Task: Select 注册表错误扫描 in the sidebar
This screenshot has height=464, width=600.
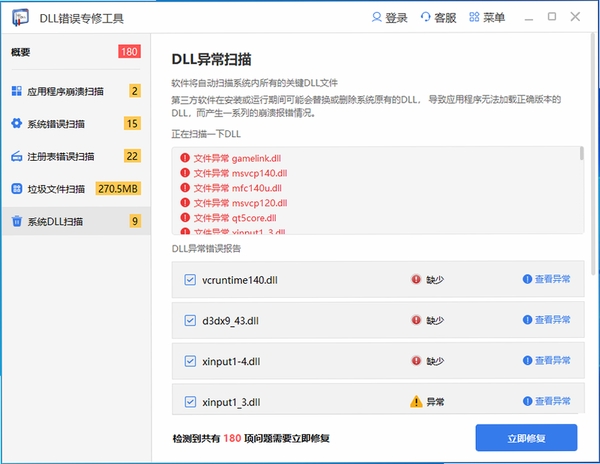Action: click(x=76, y=156)
